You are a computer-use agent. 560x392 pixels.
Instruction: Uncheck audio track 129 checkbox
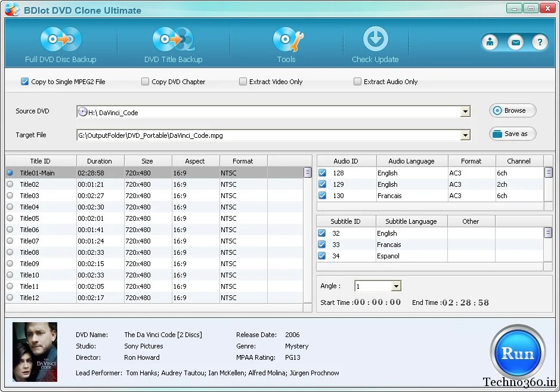[x=322, y=184]
